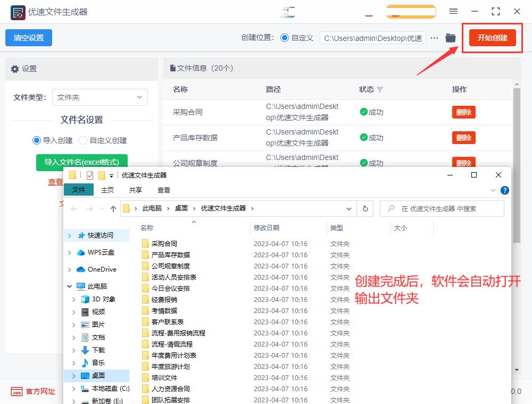This screenshot has width=532, height=404.
Task: Click the ellipsis beside the path field
Action: click(x=435, y=38)
